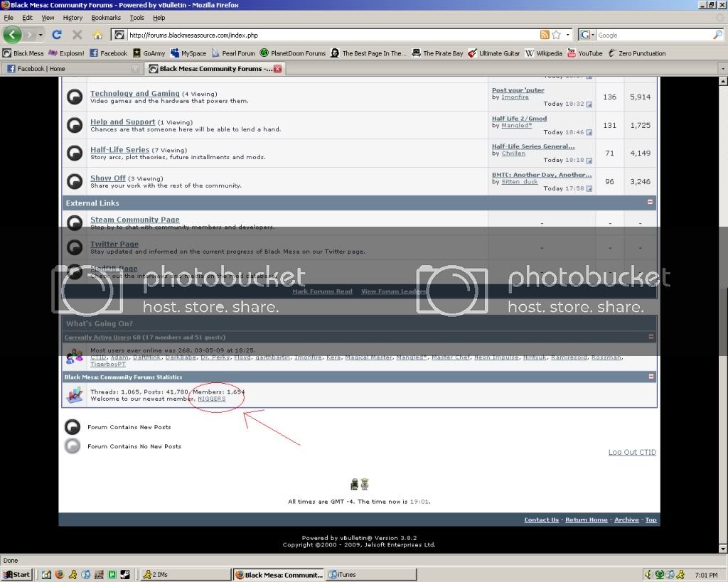728x582 pixels.
Task: Click the vertical scrollbar up arrow
Action: pyautogui.click(x=723, y=81)
